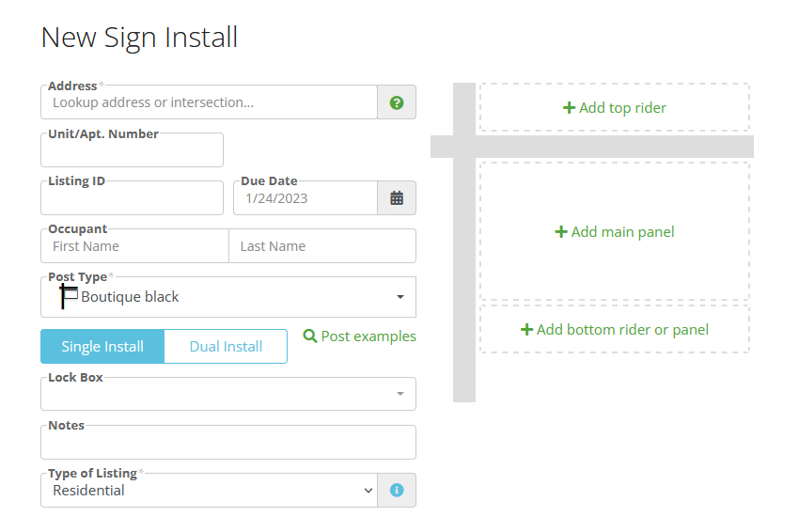The height and width of the screenshot is (532, 799).
Task: Click the Notes text field
Action: point(228,443)
